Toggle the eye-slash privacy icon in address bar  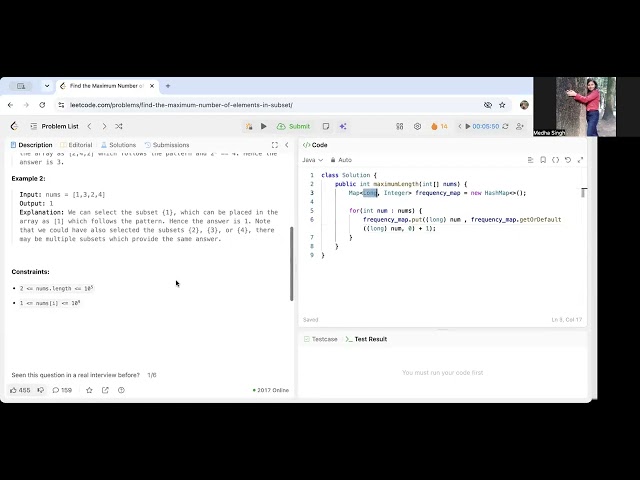click(487, 105)
